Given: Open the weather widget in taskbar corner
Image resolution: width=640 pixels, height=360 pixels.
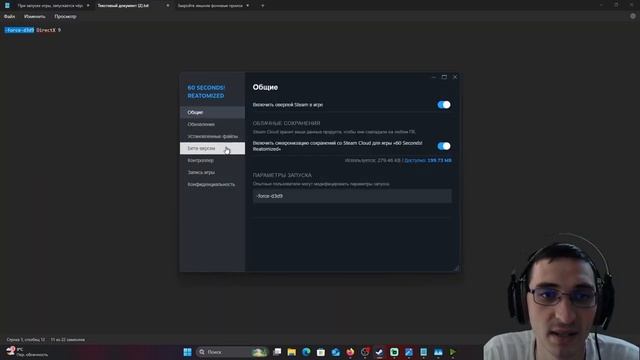Looking at the screenshot, I should coord(27,352).
